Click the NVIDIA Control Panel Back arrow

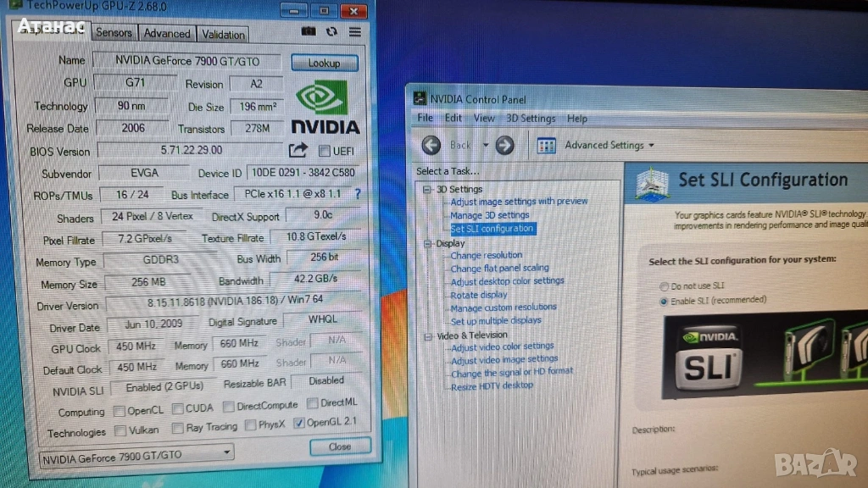point(431,145)
